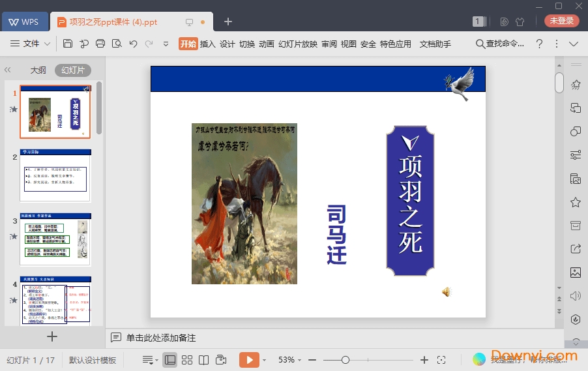
Task: Start slideshow with the orange play button
Action: (x=250, y=360)
